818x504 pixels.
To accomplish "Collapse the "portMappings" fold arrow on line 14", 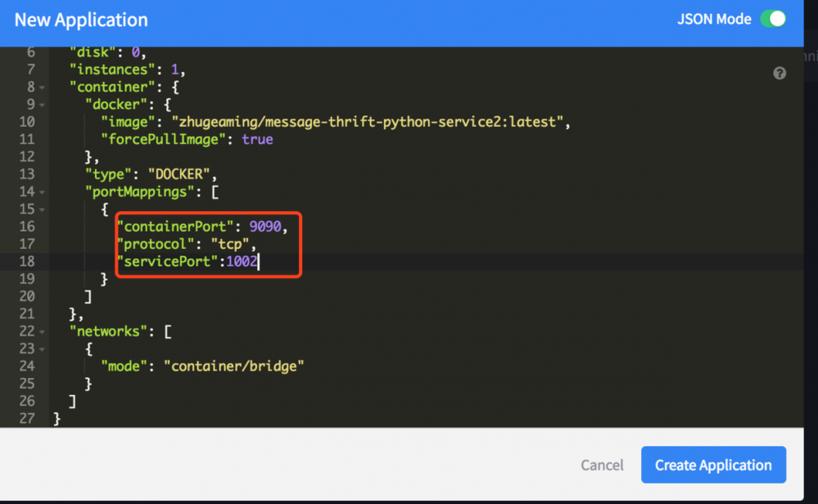I will [42, 192].
